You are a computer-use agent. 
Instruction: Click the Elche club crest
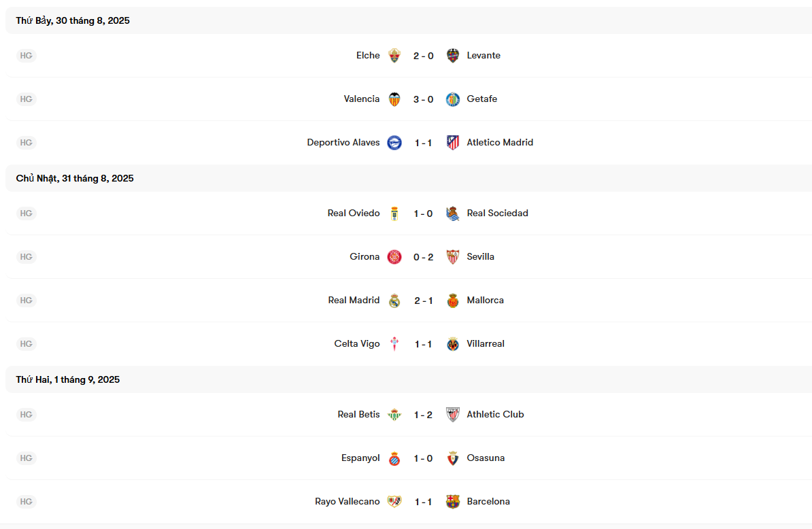click(x=394, y=56)
